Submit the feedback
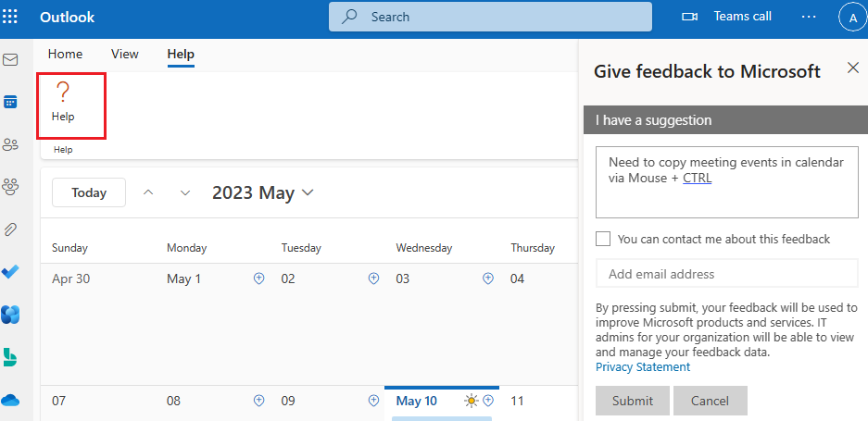The height and width of the screenshot is (421, 868). 633,401
